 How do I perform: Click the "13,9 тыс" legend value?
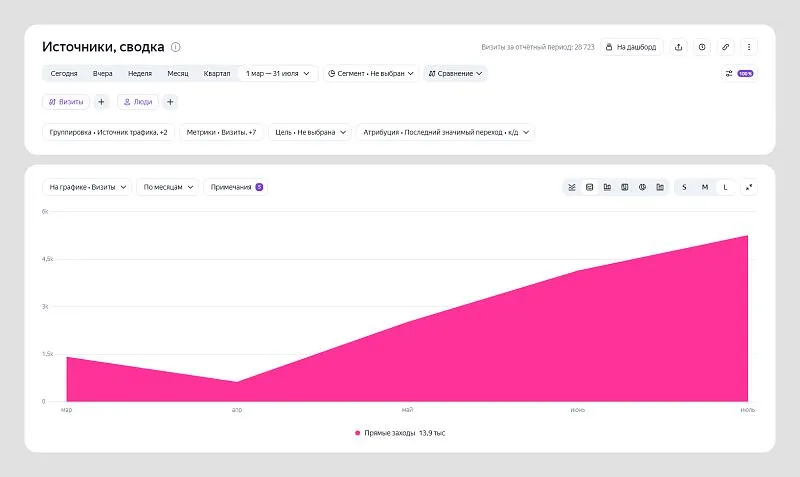432,433
